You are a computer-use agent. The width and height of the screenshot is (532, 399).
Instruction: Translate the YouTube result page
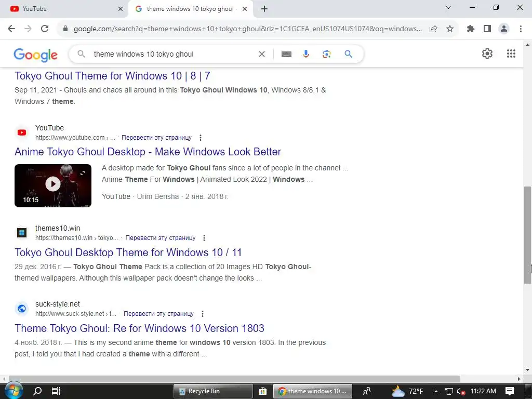pyautogui.click(x=156, y=137)
